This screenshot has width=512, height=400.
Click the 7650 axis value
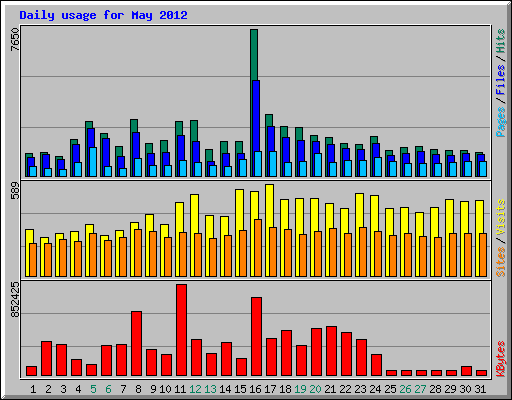click(15, 40)
